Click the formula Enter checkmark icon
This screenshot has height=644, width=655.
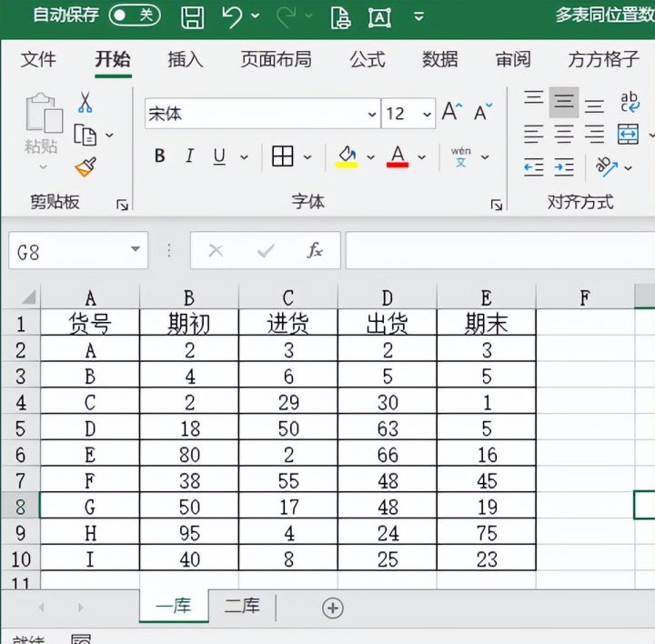pyautogui.click(x=266, y=250)
